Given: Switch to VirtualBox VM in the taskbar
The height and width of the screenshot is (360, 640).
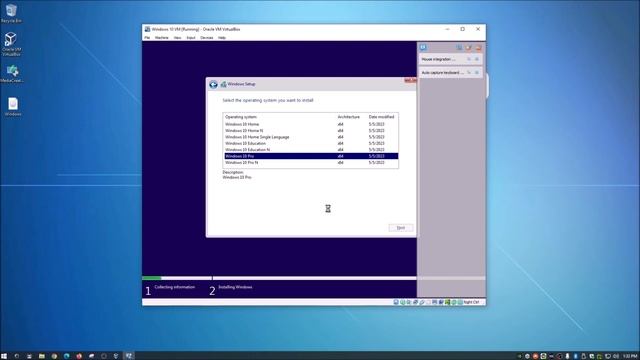Looking at the screenshot, I should (x=129, y=356).
